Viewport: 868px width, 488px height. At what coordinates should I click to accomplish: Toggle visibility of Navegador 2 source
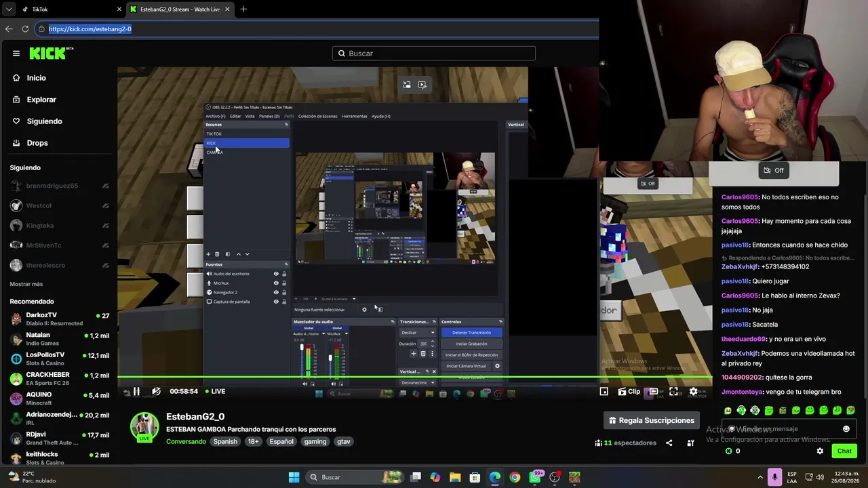tap(276, 292)
